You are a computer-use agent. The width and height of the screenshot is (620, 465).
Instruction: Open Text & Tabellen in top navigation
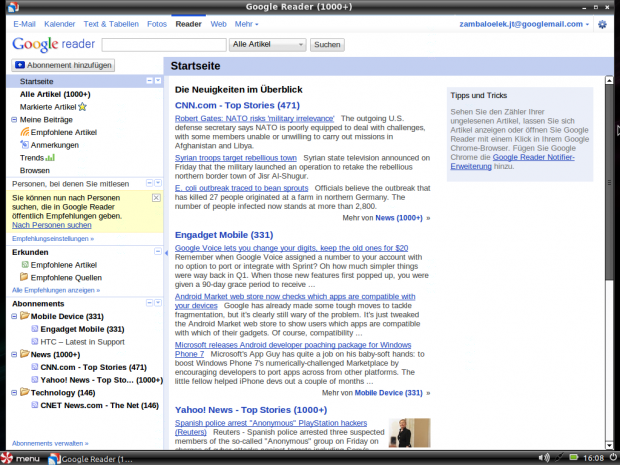pyautogui.click(x=111, y=23)
